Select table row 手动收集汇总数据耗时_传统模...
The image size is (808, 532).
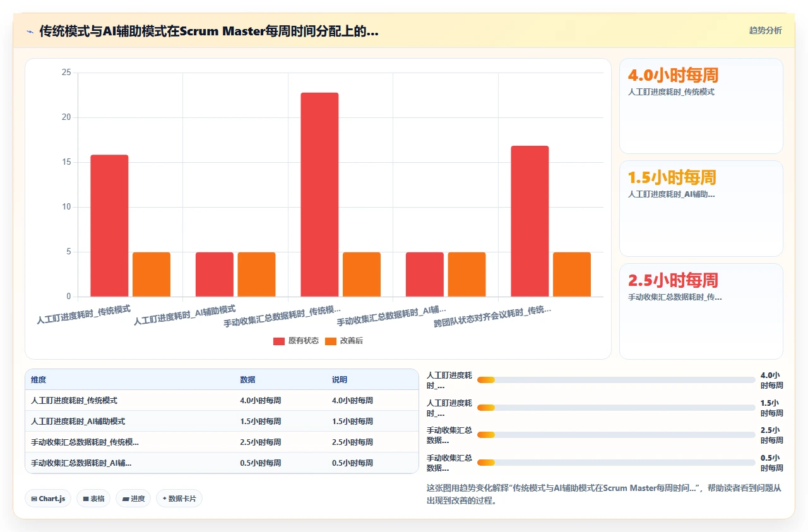click(222, 442)
